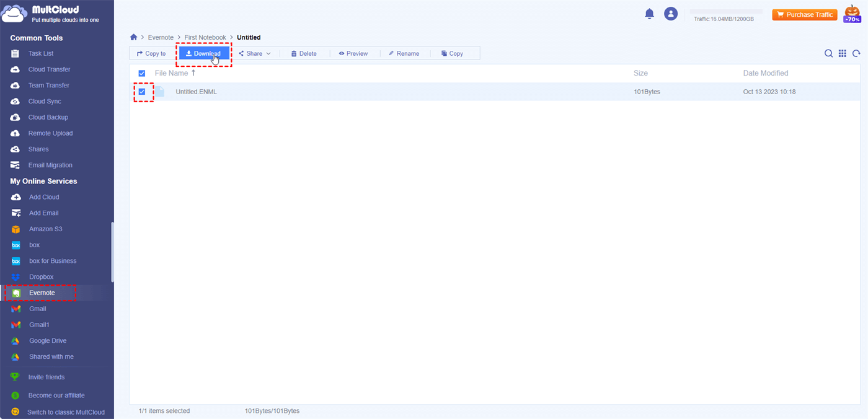Click the MultCloud logo
Image resolution: width=868 pixels, height=419 pixels.
pyautogui.click(x=50, y=14)
